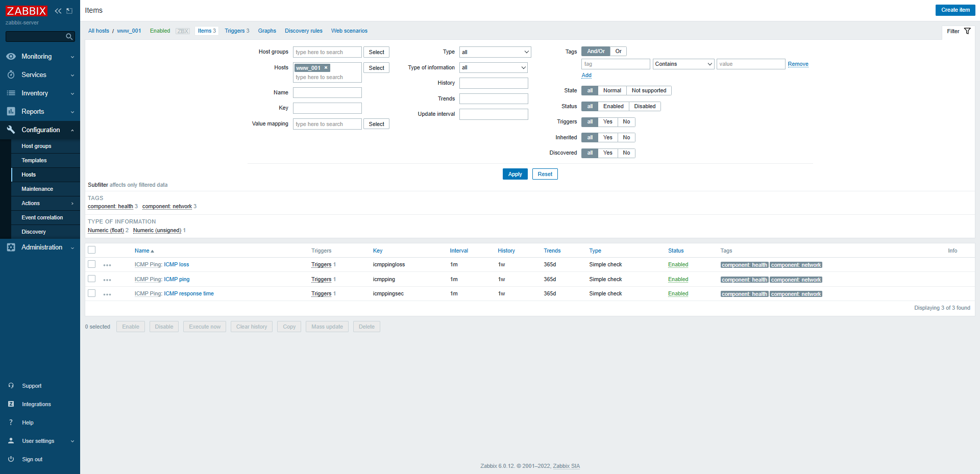
Task: Open three-dot menu for ICMP response time
Action: click(107, 294)
